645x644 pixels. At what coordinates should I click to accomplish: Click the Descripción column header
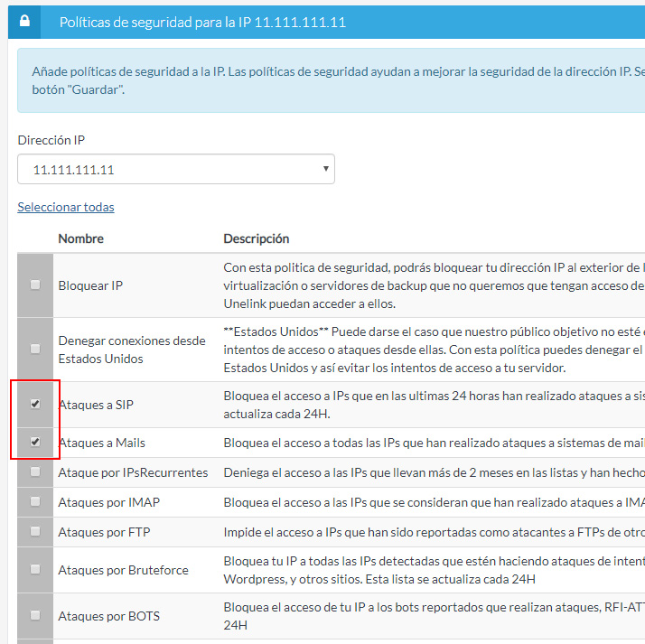(x=256, y=238)
